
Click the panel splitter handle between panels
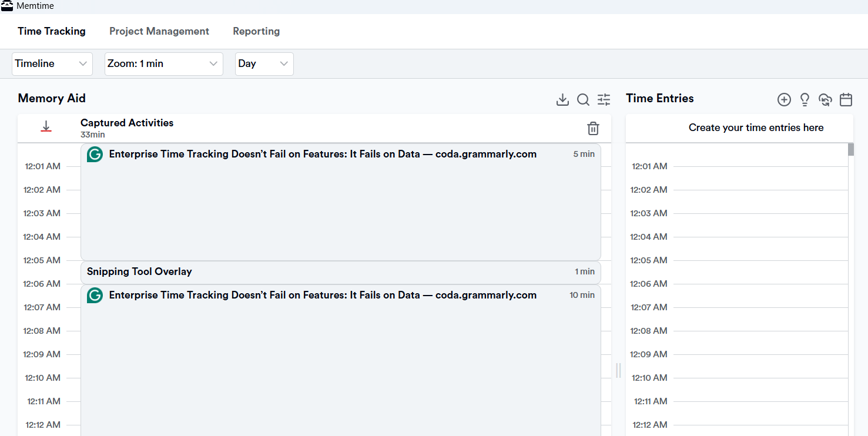click(618, 370)
